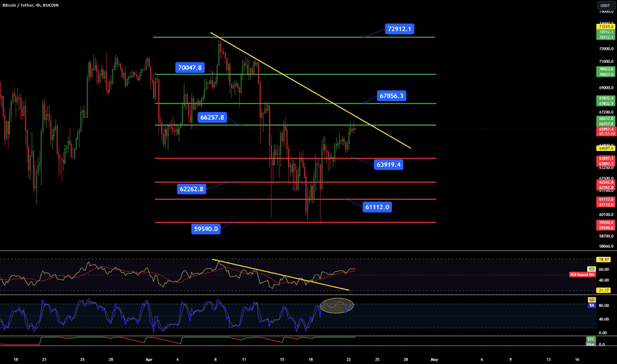Click the 69000.0 price axis label
617x364 pixels.
(606, 88)
